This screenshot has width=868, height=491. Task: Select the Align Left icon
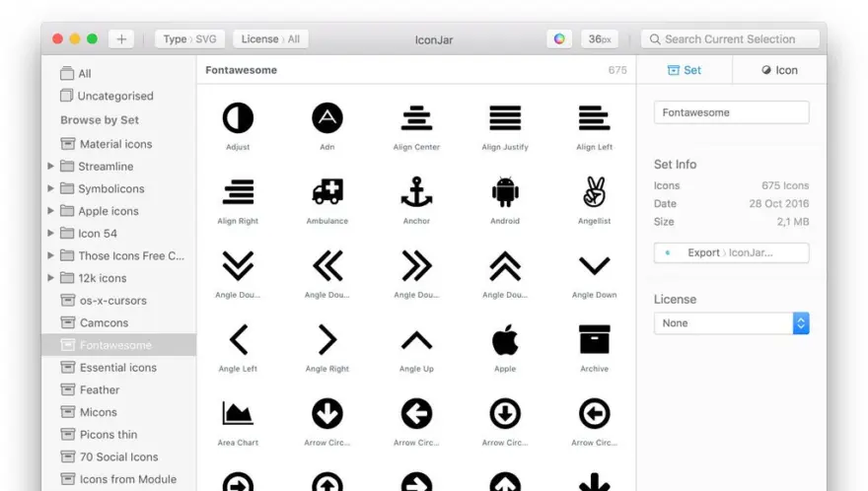click(594, 118)
